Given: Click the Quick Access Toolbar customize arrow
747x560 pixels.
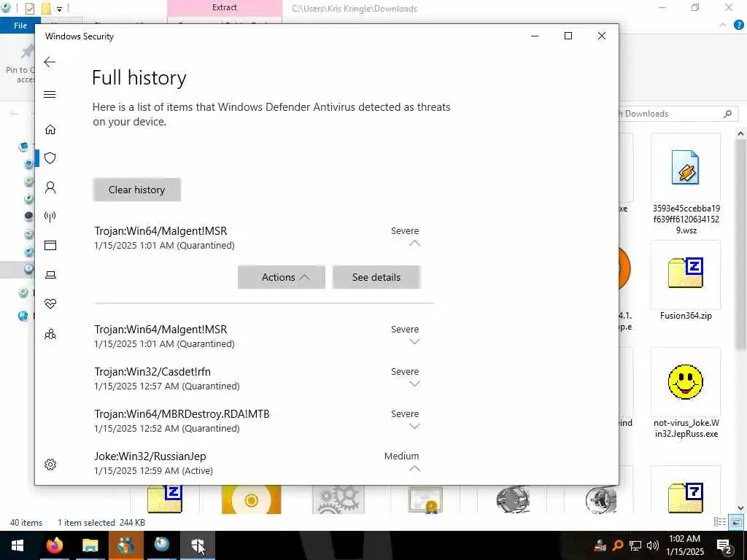Looking at the screenshot, I should coord(59,9).
